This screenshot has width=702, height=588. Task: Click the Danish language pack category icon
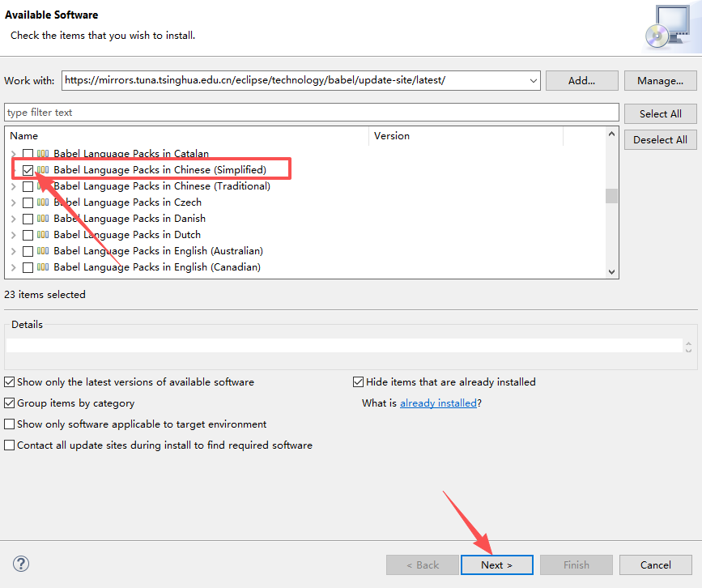(43, 219)
